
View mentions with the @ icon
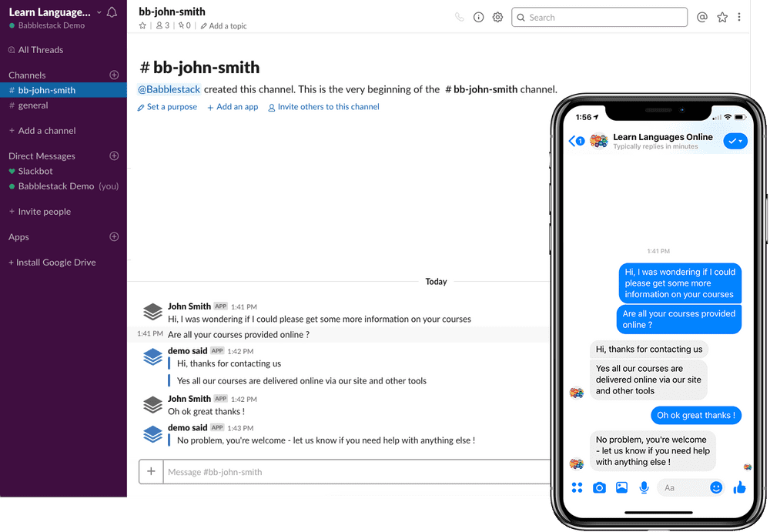click(702, 17)
